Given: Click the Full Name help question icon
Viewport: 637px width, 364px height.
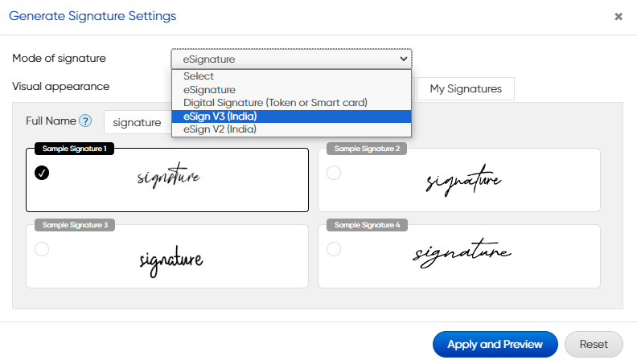Looking at the screenshot, I should click(85, 121).
